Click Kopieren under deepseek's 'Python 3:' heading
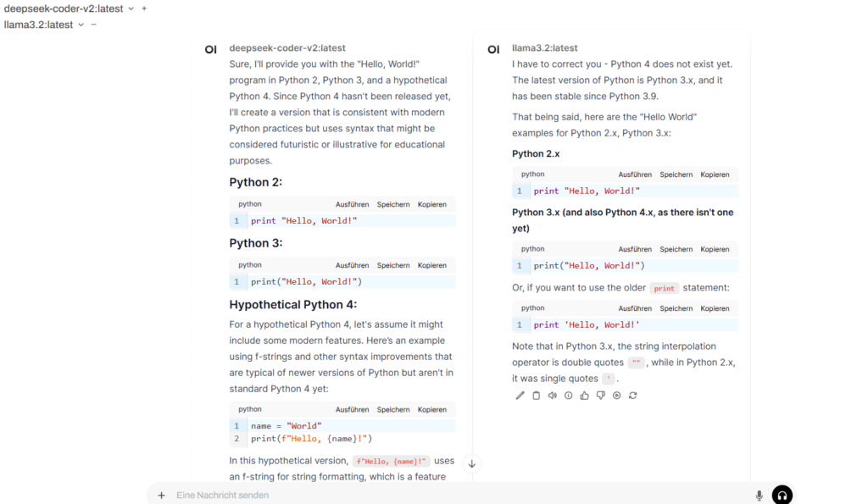The image size is (868, 504). [x=431, y=266]
